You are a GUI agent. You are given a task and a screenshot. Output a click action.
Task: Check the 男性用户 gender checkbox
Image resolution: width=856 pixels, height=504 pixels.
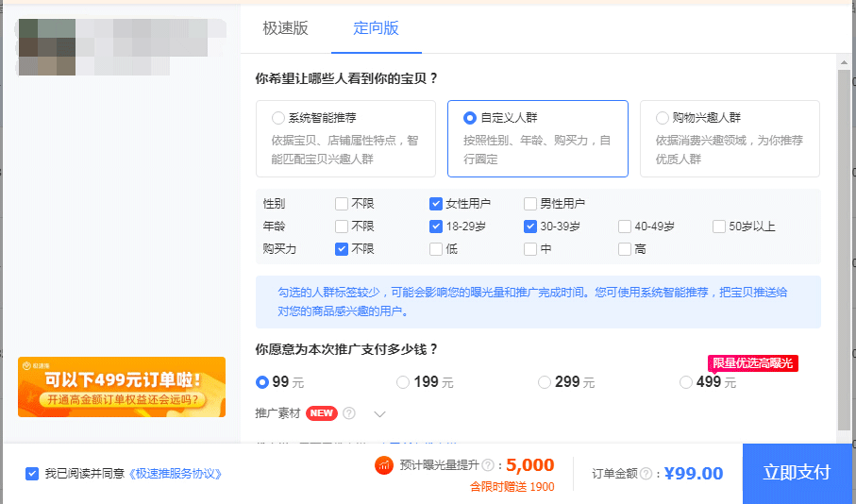tap(530, 203)
